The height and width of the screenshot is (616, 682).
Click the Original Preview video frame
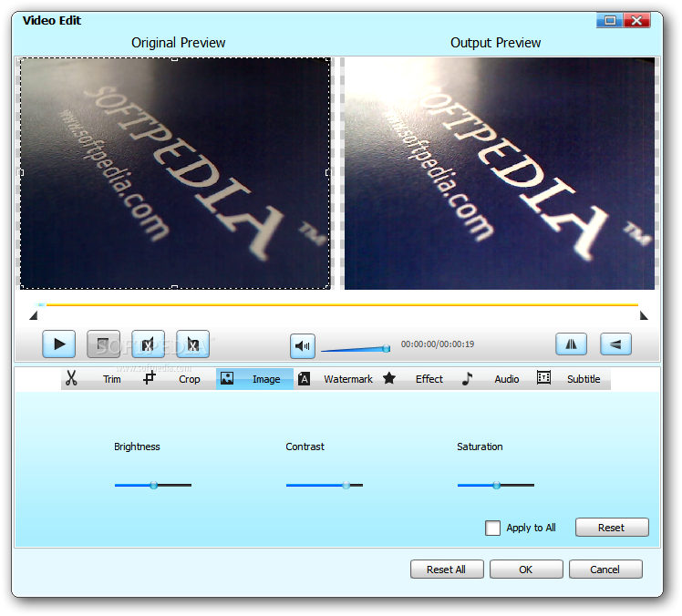point(175,173)
